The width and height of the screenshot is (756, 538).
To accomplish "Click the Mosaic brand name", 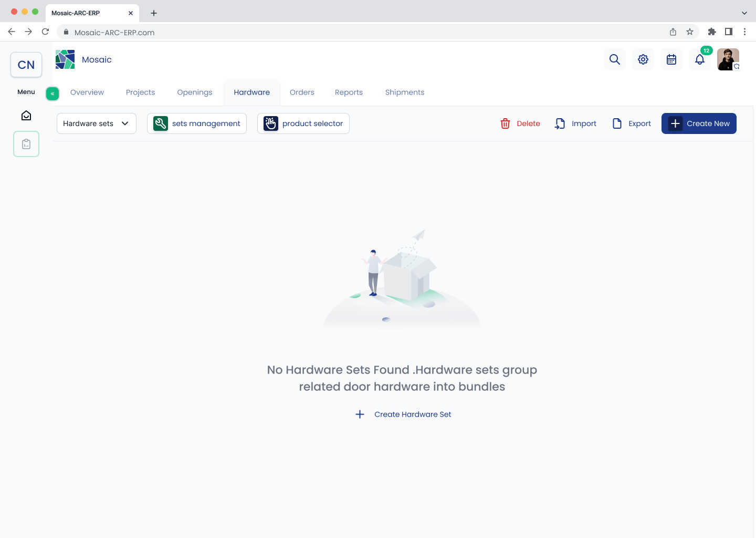I will coord(97,59).
